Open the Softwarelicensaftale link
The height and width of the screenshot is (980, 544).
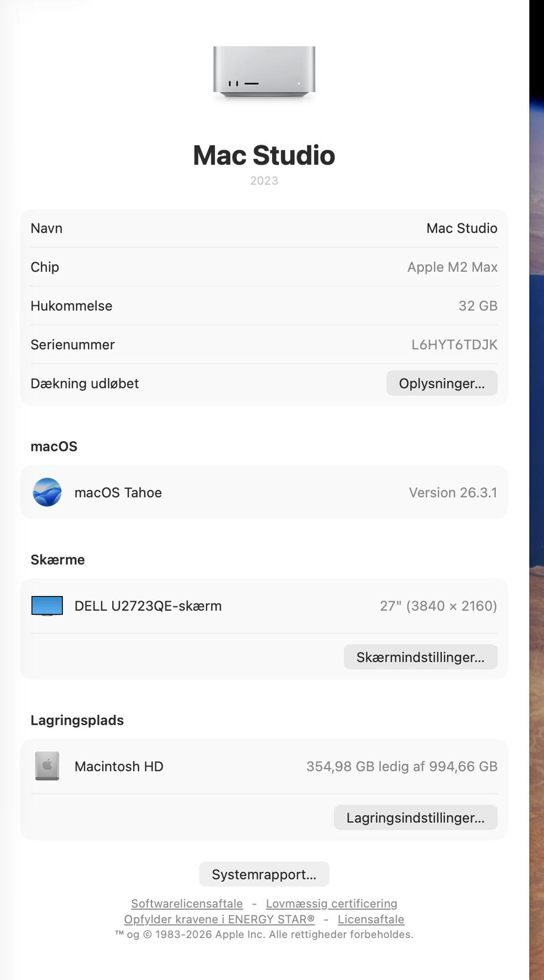coord(187,903)
